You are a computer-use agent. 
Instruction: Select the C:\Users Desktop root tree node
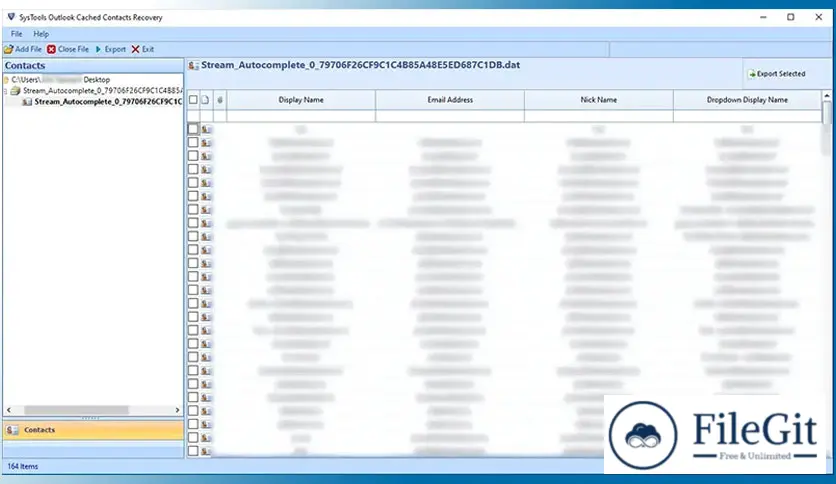pyautogui.click(x=60, y=79)
